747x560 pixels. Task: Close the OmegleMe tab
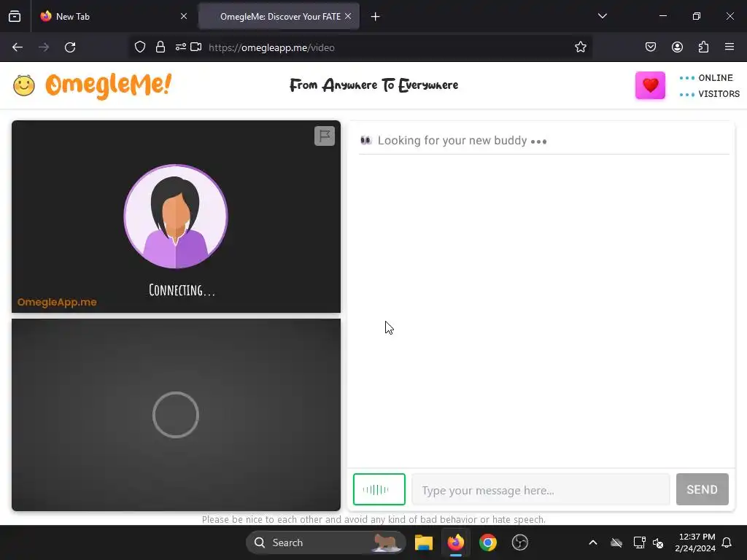click(x=348, y=16)
